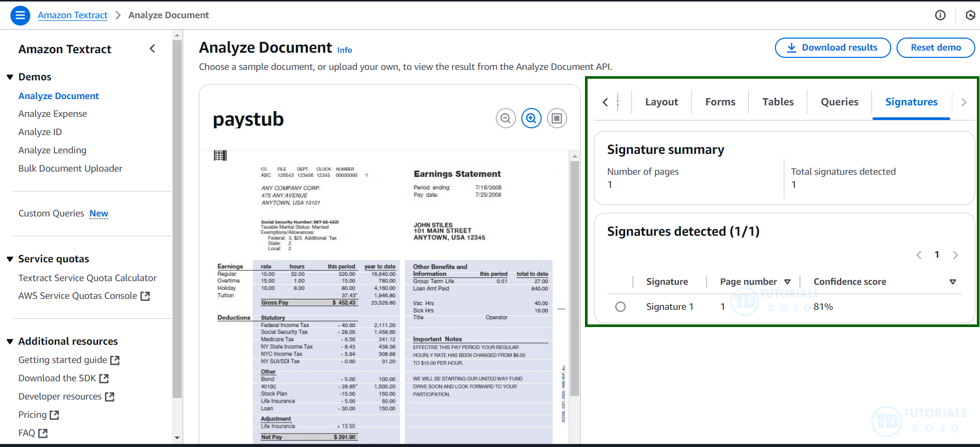Select the Signature 1 radio button
The height and width of the screenshot is (447, 980).
pos(620,307)
